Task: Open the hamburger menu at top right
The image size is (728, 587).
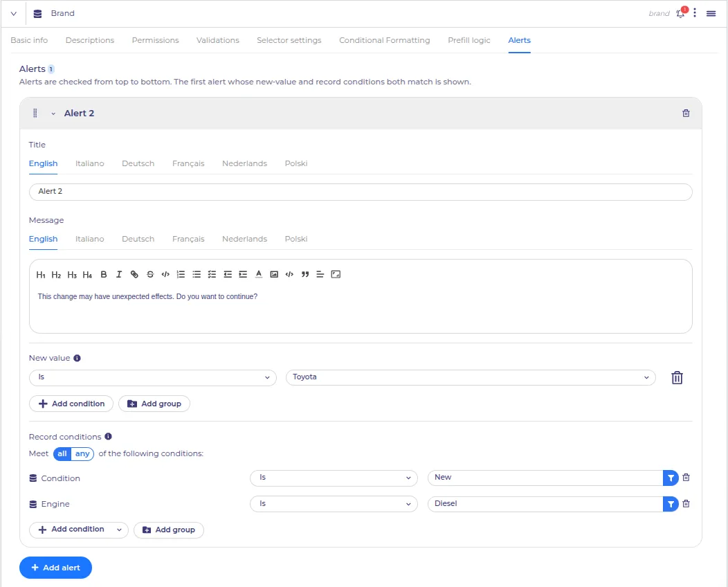Action: tap(711, 13)
